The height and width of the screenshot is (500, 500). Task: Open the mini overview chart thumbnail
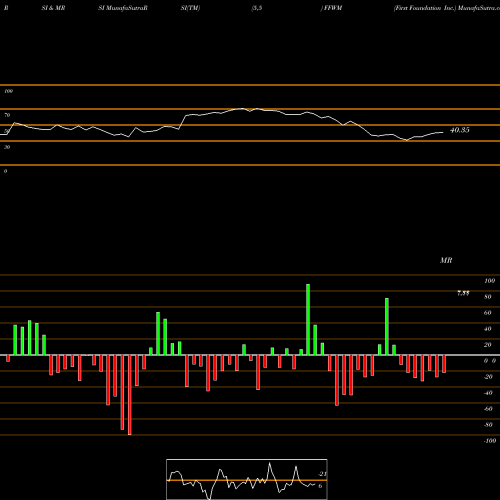click(247, 479)
